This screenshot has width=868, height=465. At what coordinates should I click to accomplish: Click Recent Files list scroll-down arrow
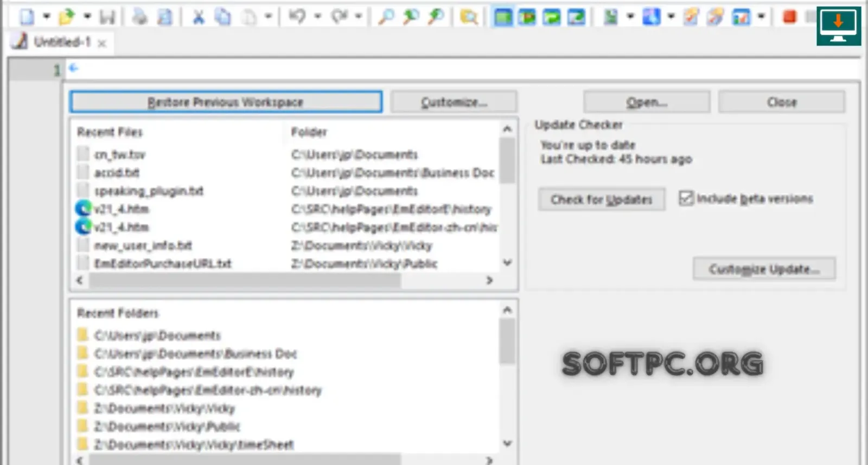507,263
